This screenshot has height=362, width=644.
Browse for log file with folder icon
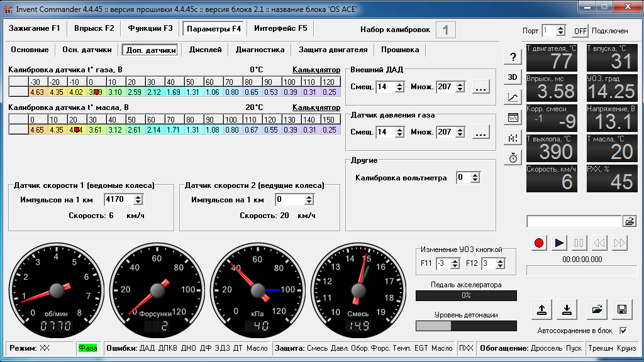629,222
